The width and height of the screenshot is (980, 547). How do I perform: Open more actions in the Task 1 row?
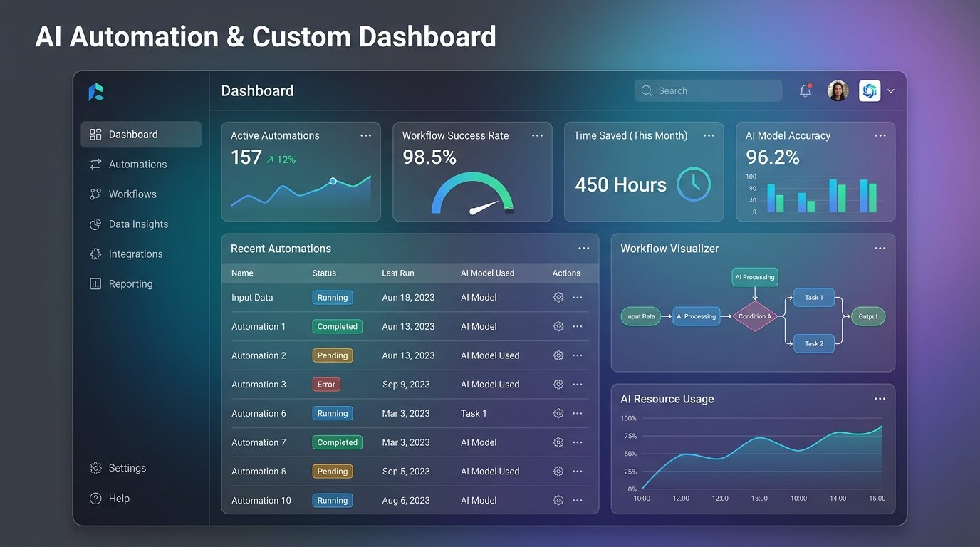(x=578, y=413)
